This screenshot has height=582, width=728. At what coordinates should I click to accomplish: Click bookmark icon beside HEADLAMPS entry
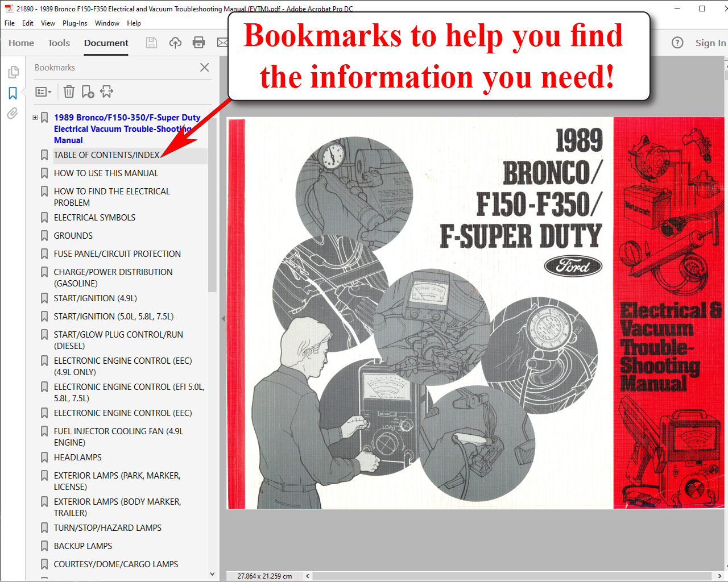click(44, 458)
